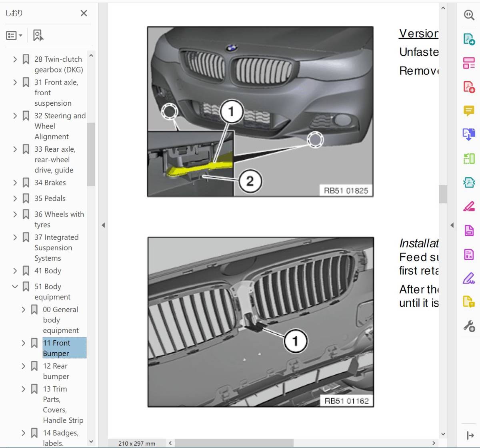This screenshot has width=480, height=448.
Task: Expand the 37 Integrated Suspension Systems bookmark
Action: tap(15, 237)
